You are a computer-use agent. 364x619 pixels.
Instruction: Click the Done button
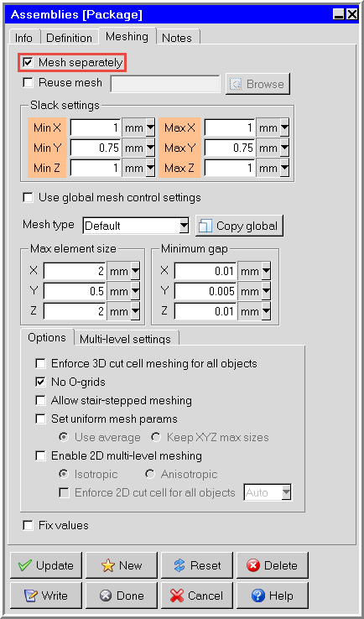click(x=122, y=596)
